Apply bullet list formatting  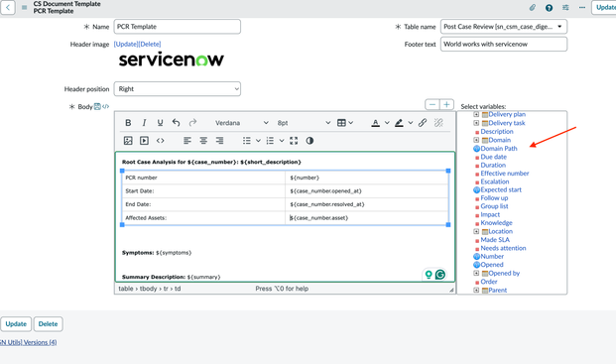pyautogui.click(x=247, y=141)
